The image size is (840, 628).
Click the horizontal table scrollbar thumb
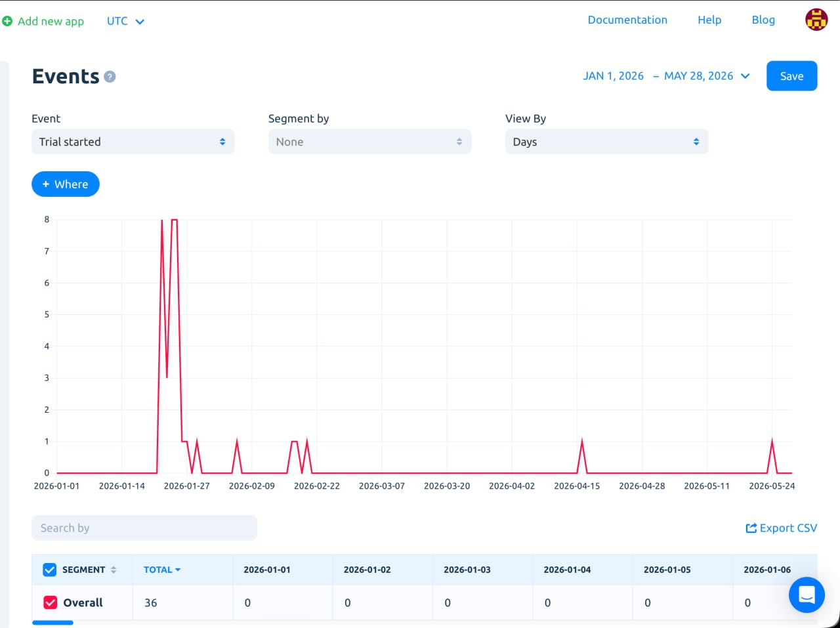[x=52, y=623]
